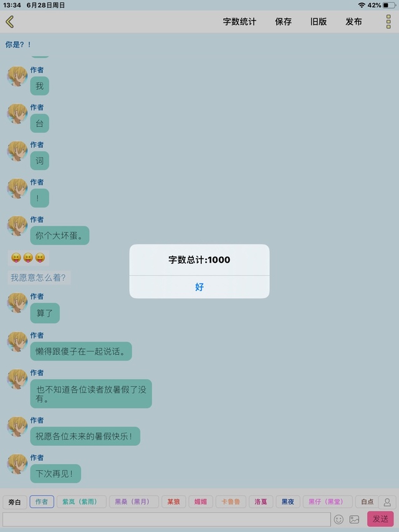Tap author avatar beside 算了 message
The width and height of the screenshot is (399, 532).
17,302
